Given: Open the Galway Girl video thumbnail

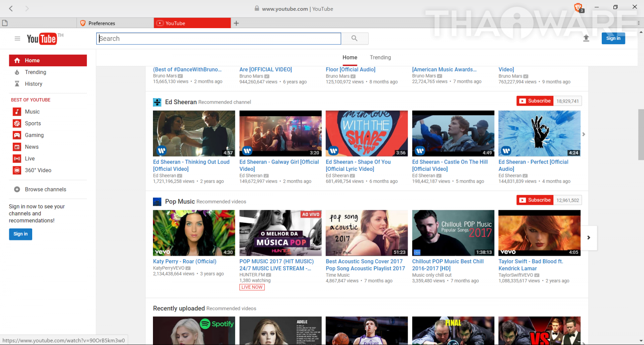Looking at the screenshot, I should [281, 133].
